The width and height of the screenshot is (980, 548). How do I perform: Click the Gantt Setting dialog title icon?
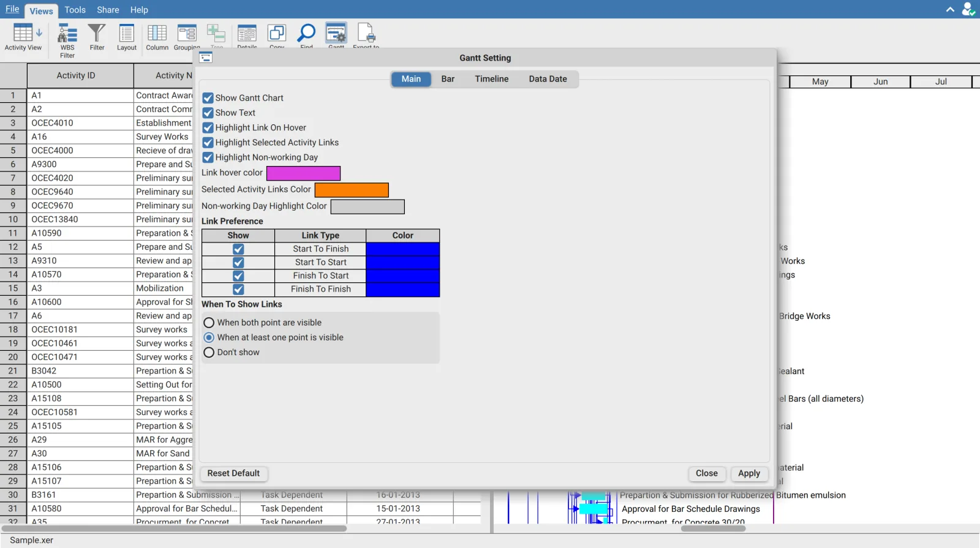coord(206,58)
